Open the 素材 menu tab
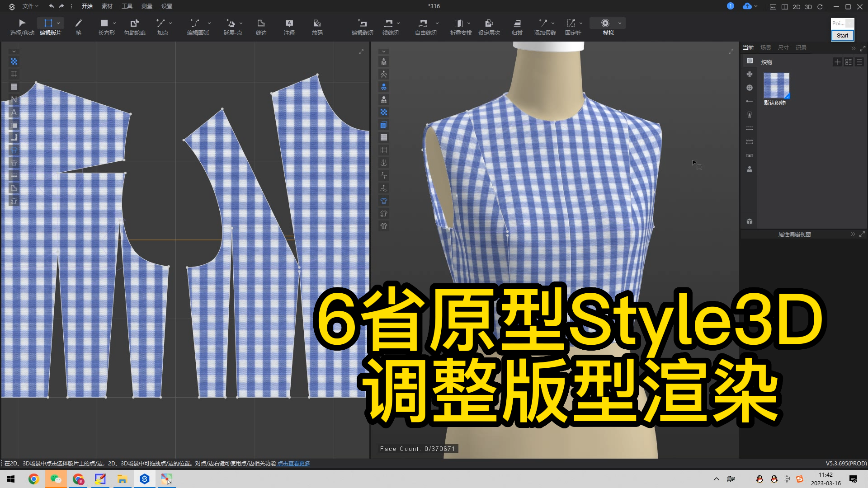The width and height of the screenshot is (868, 488). pos(107,6)
